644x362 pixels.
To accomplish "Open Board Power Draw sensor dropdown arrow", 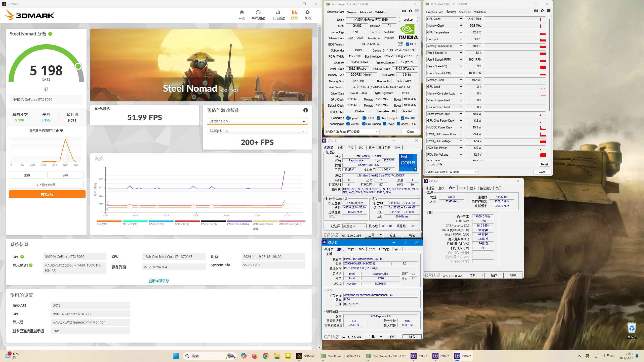I will click(x=461, y=114).
